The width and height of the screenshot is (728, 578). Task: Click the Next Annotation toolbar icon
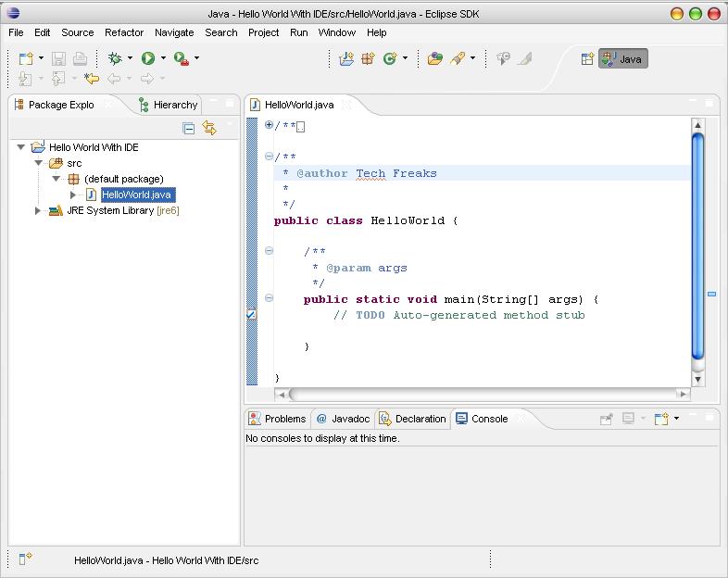(x=25, y=79)
